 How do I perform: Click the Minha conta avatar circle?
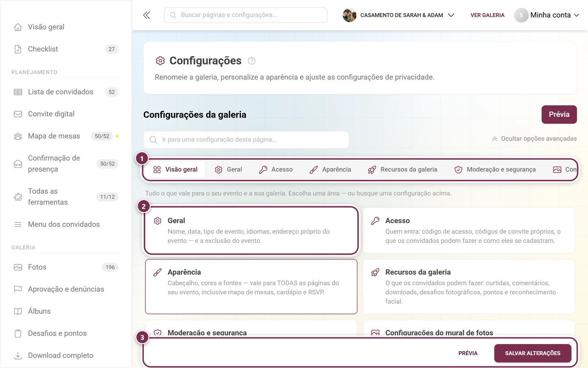tap(521, 15)
